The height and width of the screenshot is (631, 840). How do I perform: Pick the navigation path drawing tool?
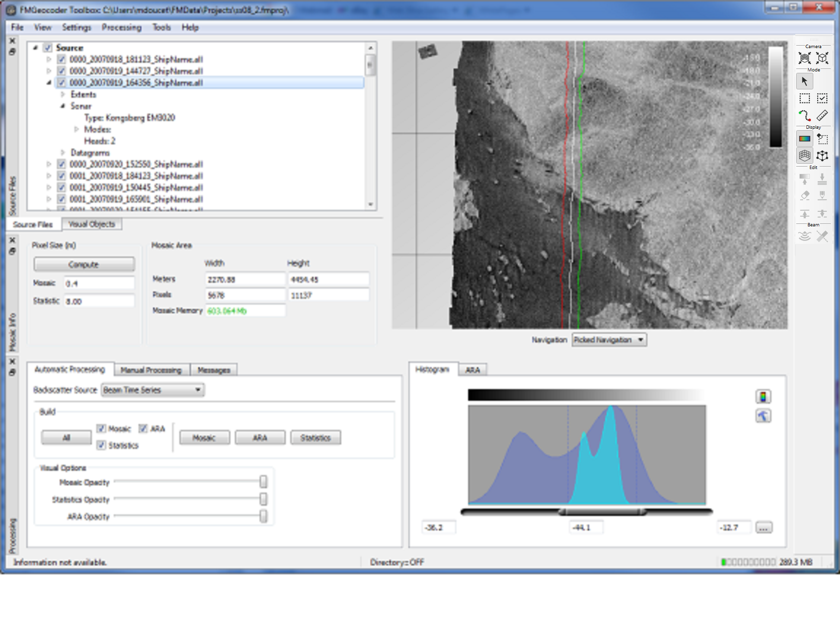[805, 116]
